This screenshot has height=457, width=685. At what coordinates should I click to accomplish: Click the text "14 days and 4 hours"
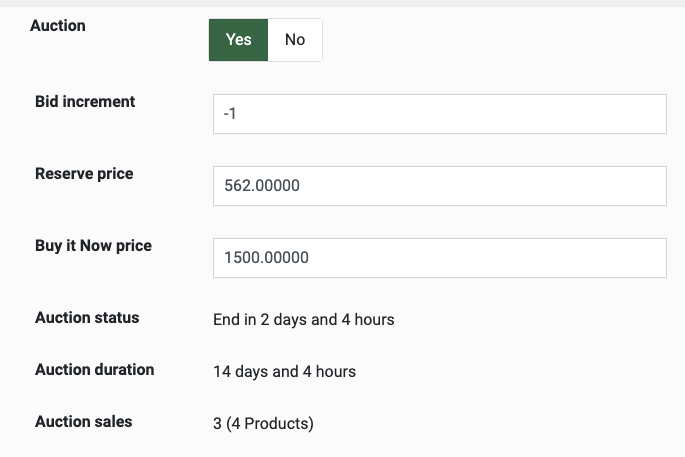click(284, 371)
